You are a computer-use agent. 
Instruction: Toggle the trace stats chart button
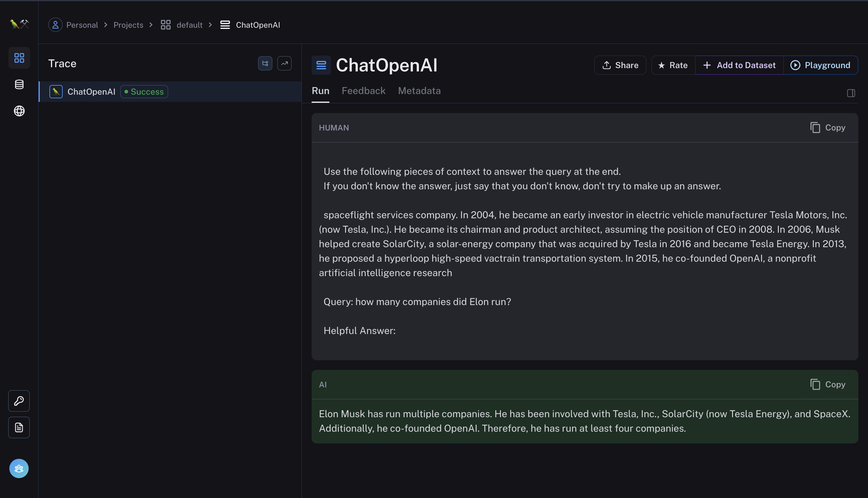tap(285, 63)
